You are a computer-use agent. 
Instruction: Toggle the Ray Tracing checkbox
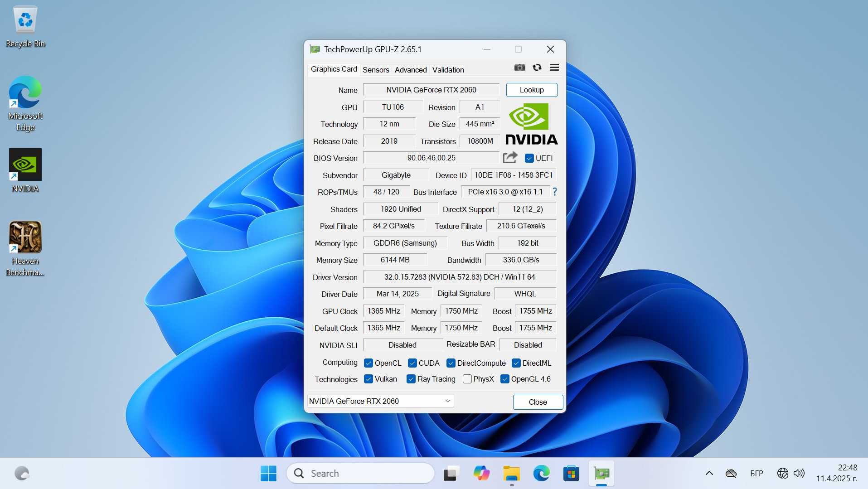(411, 379)
